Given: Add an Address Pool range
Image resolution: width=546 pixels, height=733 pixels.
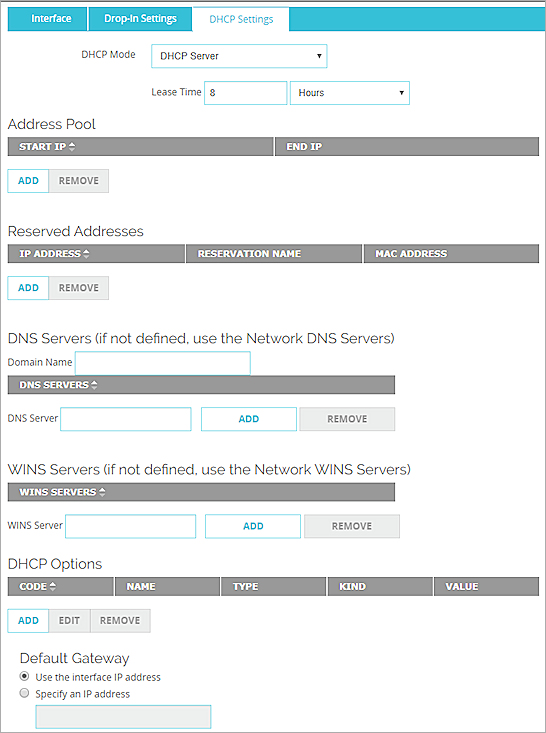Looking at the screenshot, I should 28,181.
